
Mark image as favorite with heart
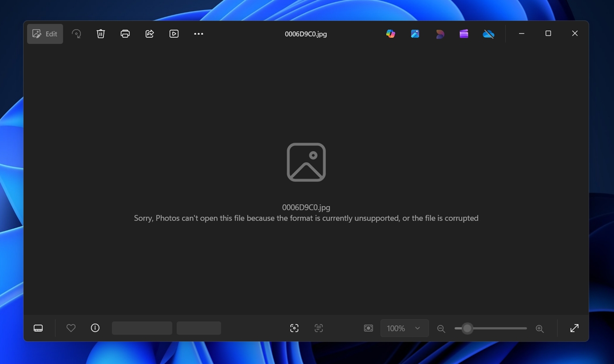(71, 329)
